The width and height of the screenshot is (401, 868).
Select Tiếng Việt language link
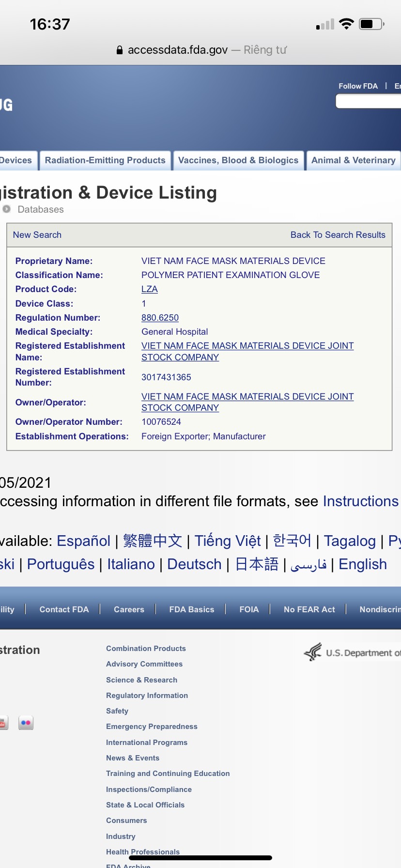click(x=228, y=541)
